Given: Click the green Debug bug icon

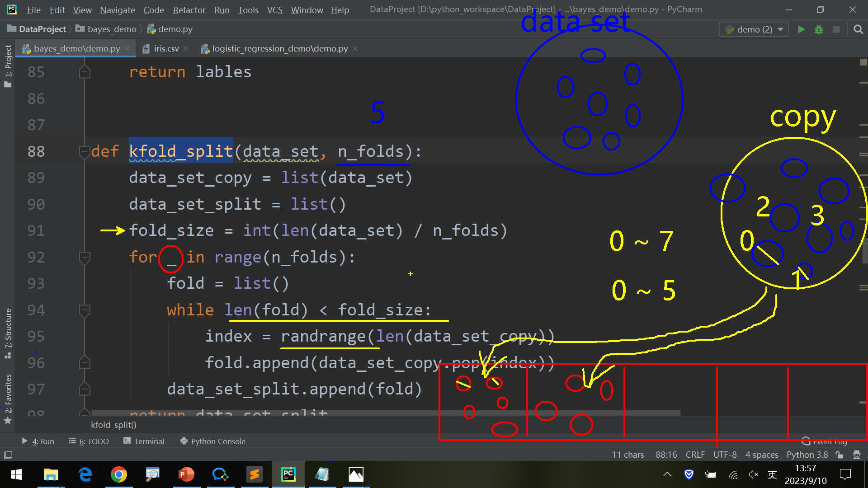Looking at the screenshot, I should pos(819,29).
